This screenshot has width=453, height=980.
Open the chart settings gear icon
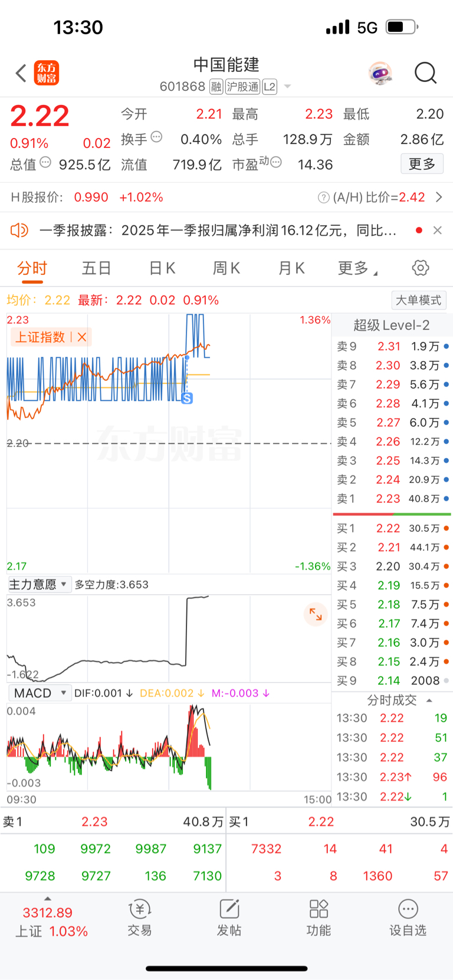click(x=421, y=268)
